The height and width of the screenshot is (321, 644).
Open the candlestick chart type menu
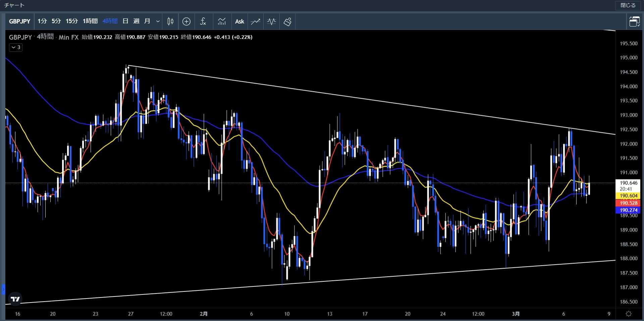click(x=170, y=21)
